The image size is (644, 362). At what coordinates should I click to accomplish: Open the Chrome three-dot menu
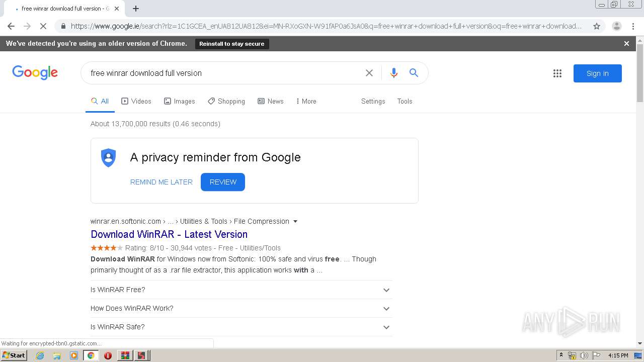(x=634, y=26)
